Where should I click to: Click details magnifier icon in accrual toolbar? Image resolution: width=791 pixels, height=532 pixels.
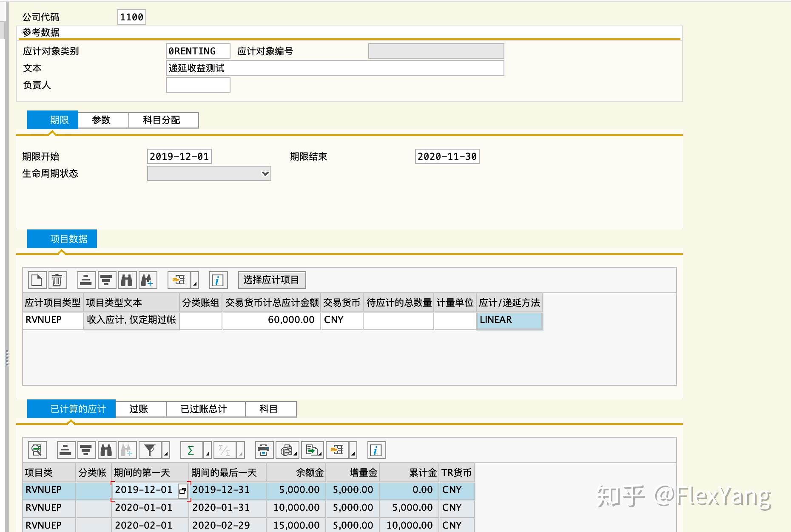pos(37,450)
